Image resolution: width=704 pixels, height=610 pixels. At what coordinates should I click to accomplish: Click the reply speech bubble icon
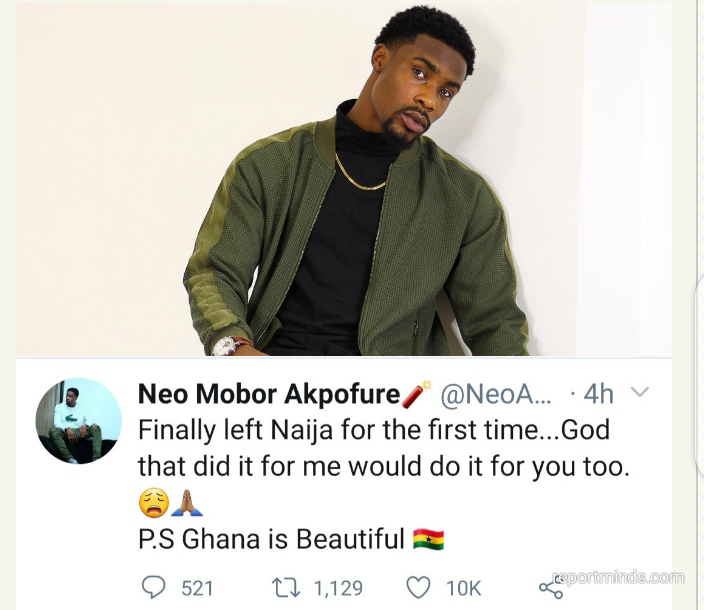pos(154,587)
